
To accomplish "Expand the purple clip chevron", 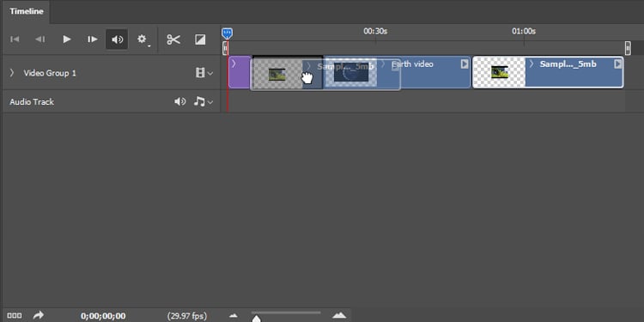I will click(234, 64).
